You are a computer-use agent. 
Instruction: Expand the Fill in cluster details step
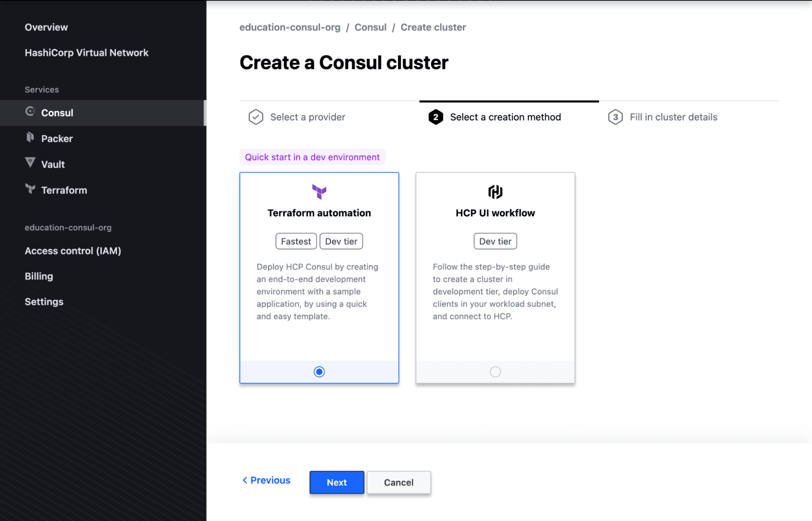(673, 117)
